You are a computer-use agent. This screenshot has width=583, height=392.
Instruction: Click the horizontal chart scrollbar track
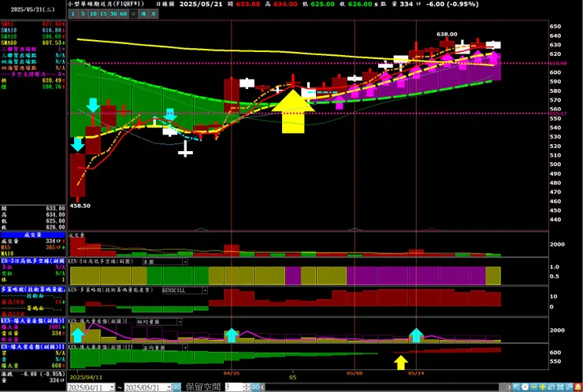point(383,387)
